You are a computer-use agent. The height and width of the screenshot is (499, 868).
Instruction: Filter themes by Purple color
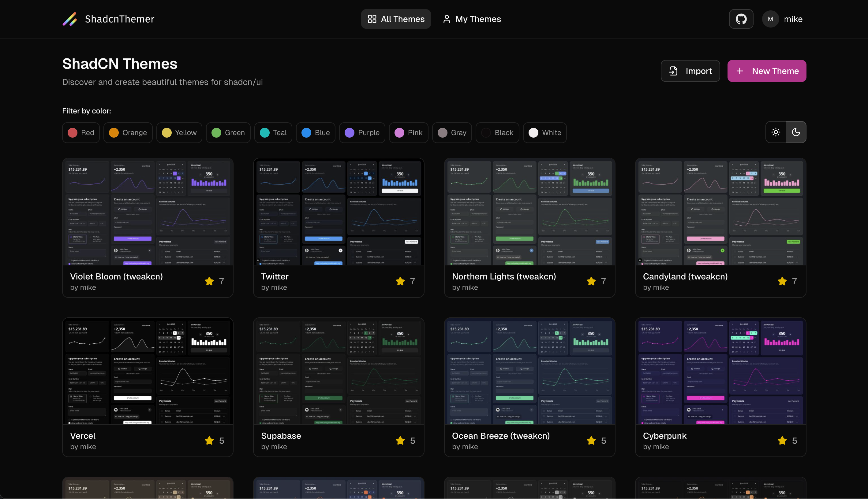362,133
